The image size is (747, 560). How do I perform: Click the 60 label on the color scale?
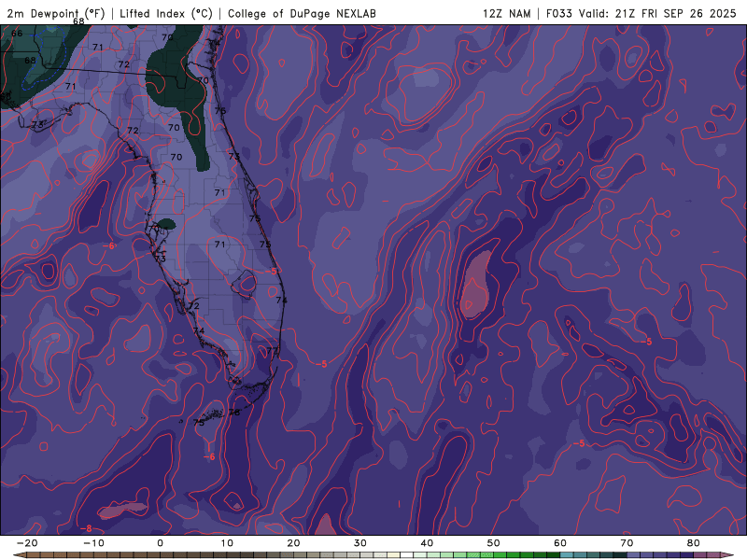point(560,543)
